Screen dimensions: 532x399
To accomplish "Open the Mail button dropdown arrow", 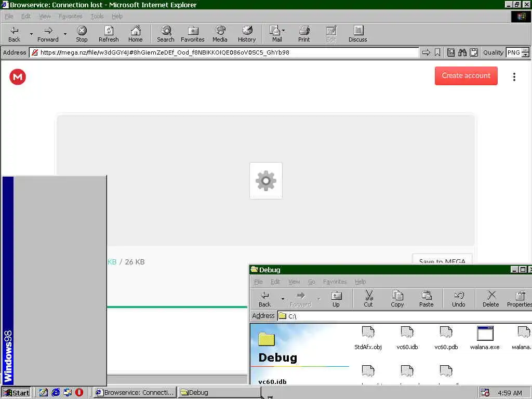I will pos(284,31).
